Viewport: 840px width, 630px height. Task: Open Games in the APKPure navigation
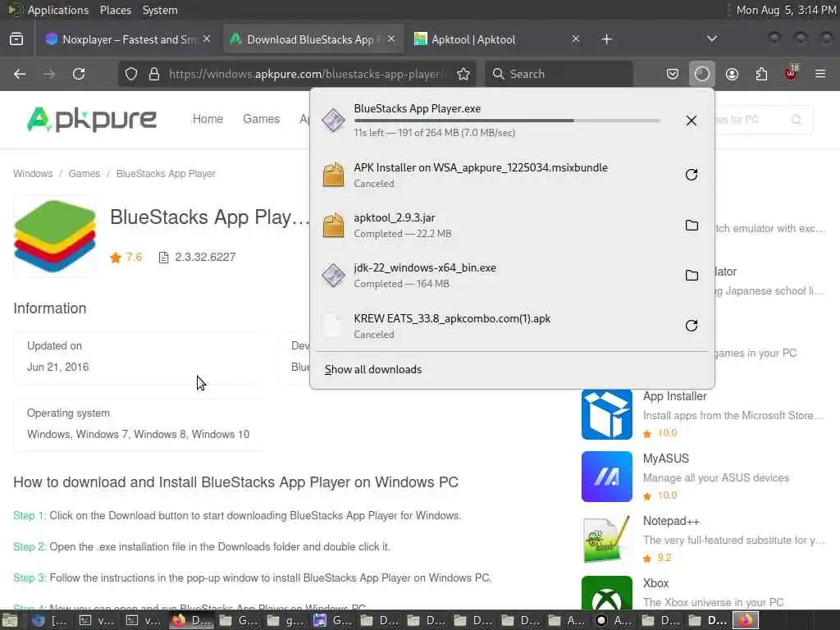coord(262,119)
